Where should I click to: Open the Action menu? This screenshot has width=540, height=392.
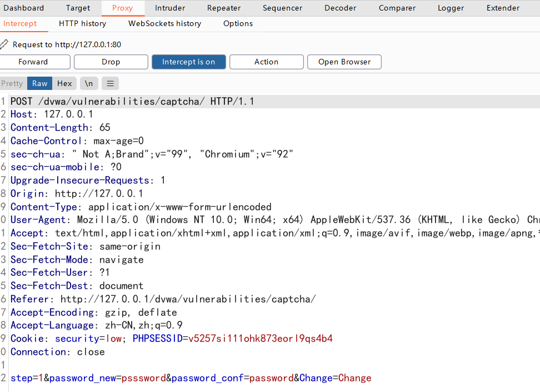tap(266, 62)
